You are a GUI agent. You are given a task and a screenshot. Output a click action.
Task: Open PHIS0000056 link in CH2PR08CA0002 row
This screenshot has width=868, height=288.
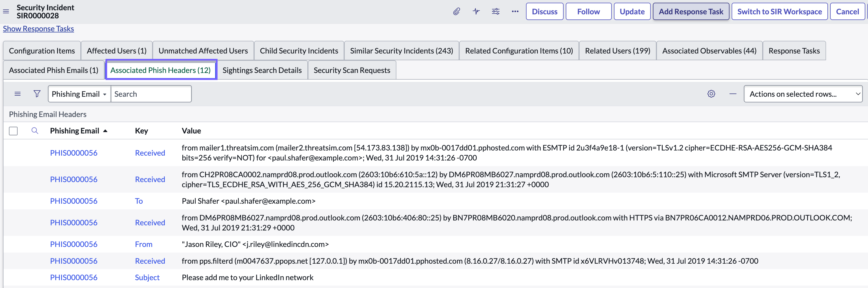pos(73,180)
